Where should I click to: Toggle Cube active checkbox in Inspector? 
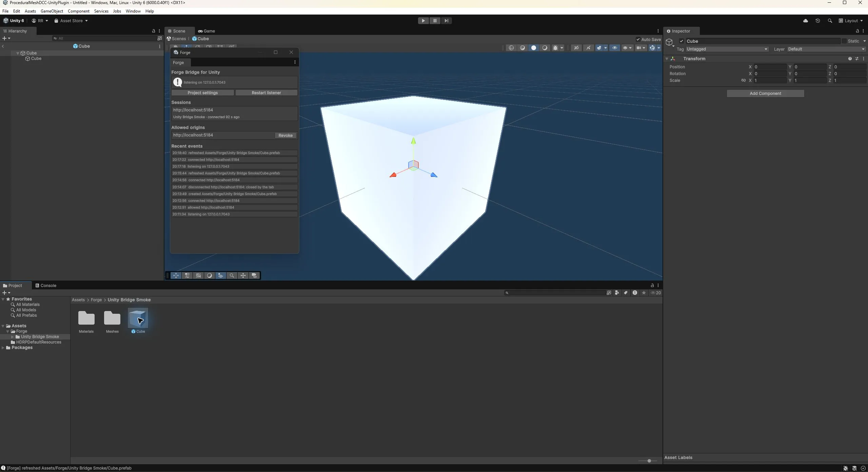(682, 41)
